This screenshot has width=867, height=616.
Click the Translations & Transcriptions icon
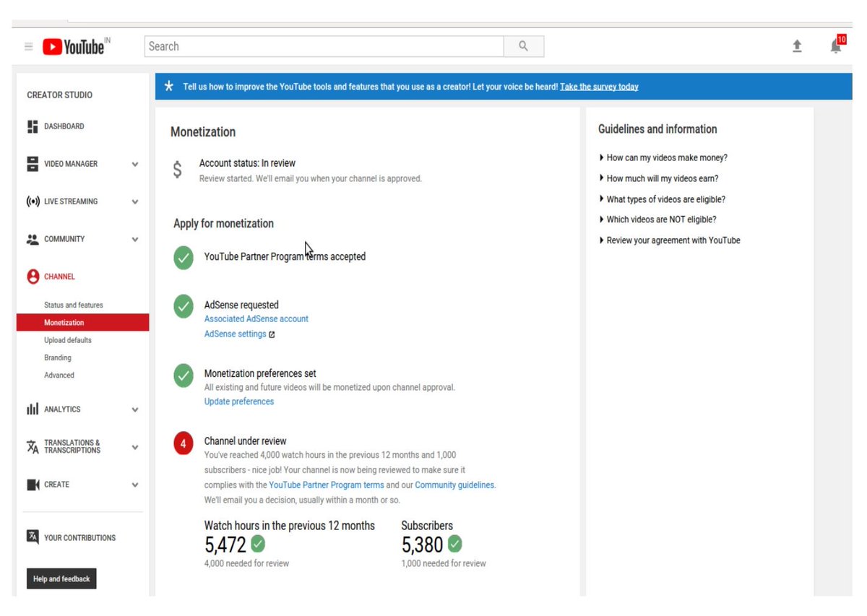pyautogui.click(x=33, y=447)
